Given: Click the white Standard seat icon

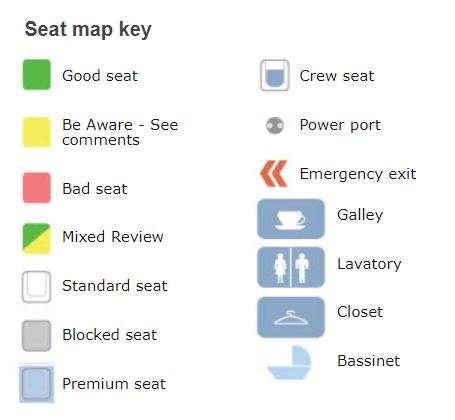Looking at the screenshot, I should pos(37,287).
